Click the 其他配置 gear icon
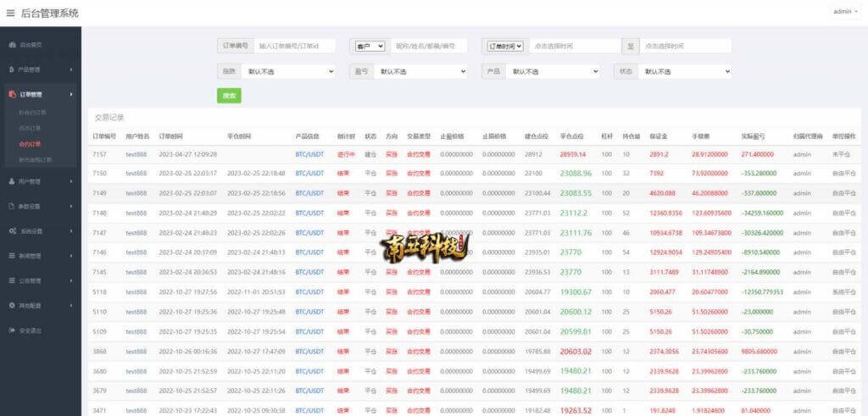Viewport: 868px width, 416px height. (12, 305)
